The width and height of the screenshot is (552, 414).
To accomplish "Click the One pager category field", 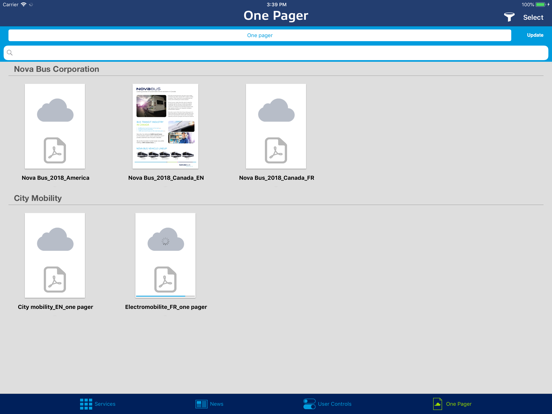I will click(x=260, y=35).
